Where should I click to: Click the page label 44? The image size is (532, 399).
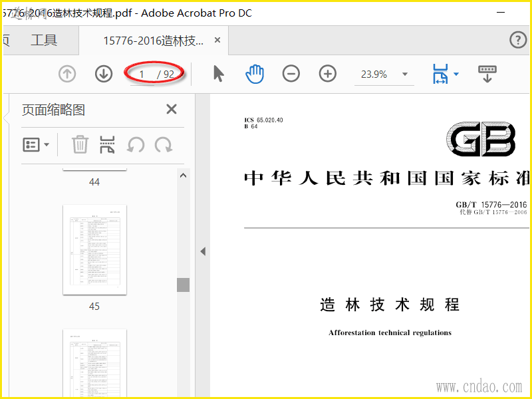coord(94,182)
